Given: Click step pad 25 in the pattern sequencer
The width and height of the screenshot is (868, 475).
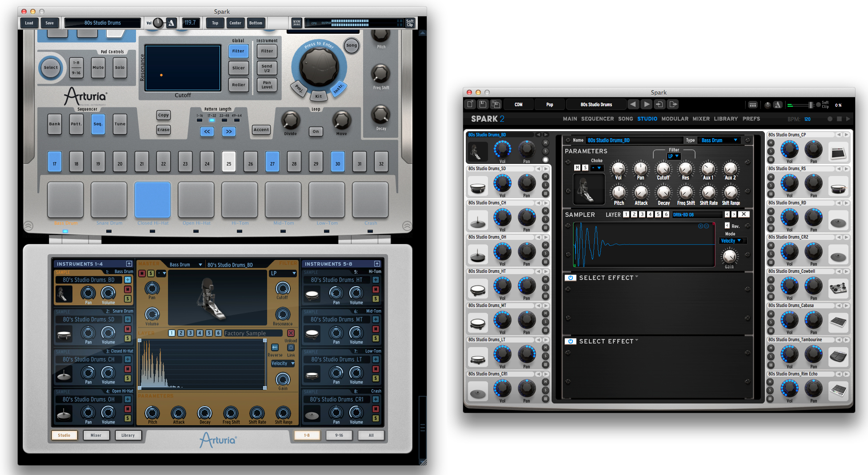Looking at the screenshot, I should pos(229,162).
